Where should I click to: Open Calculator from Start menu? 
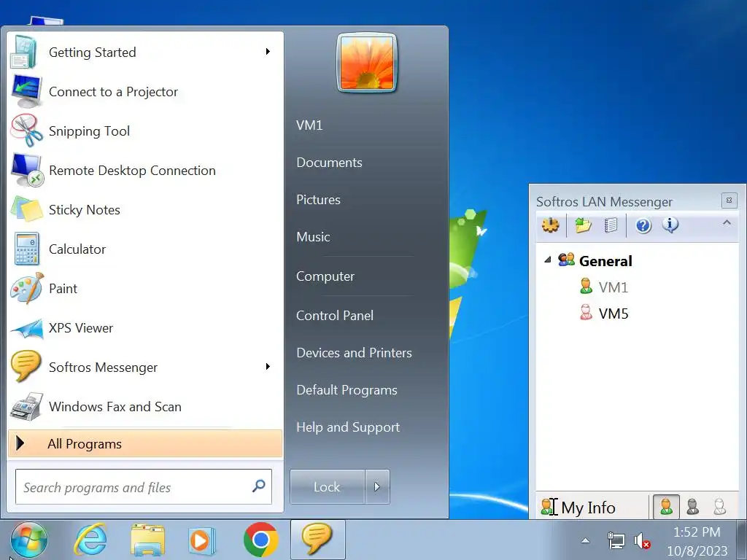(x=145, y=249)
